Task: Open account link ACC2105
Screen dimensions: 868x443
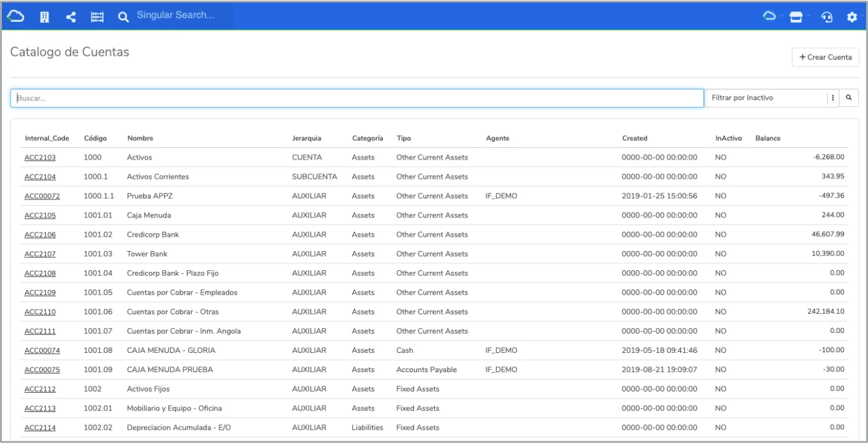Action: tap(40, 215)
